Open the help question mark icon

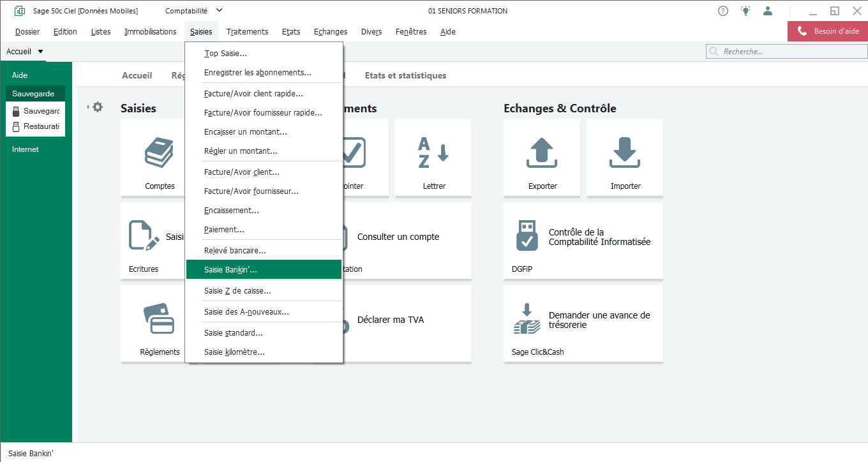tap(723, 11)
